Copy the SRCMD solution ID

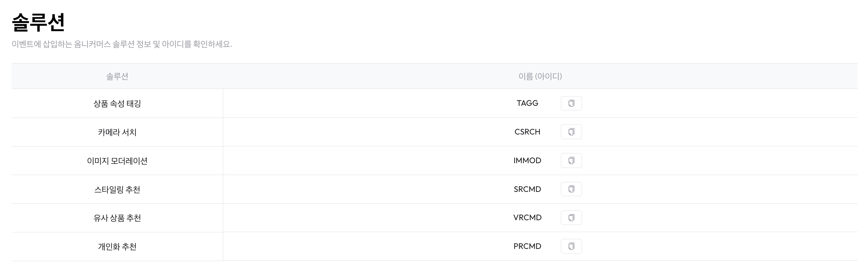(x=571, y=189)
